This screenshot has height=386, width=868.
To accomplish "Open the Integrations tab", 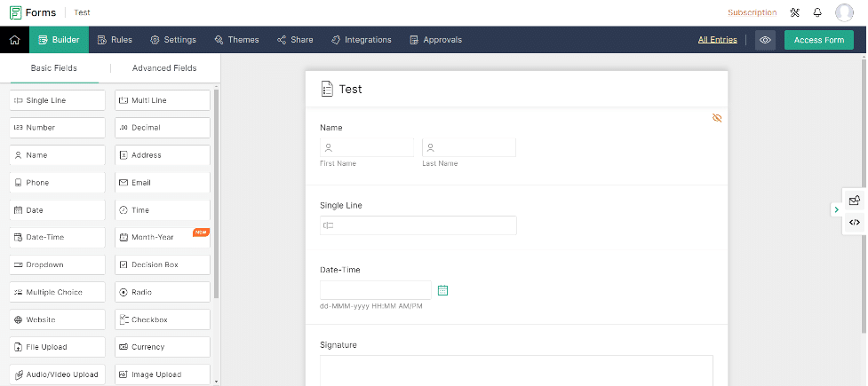I will click(361, 40).
